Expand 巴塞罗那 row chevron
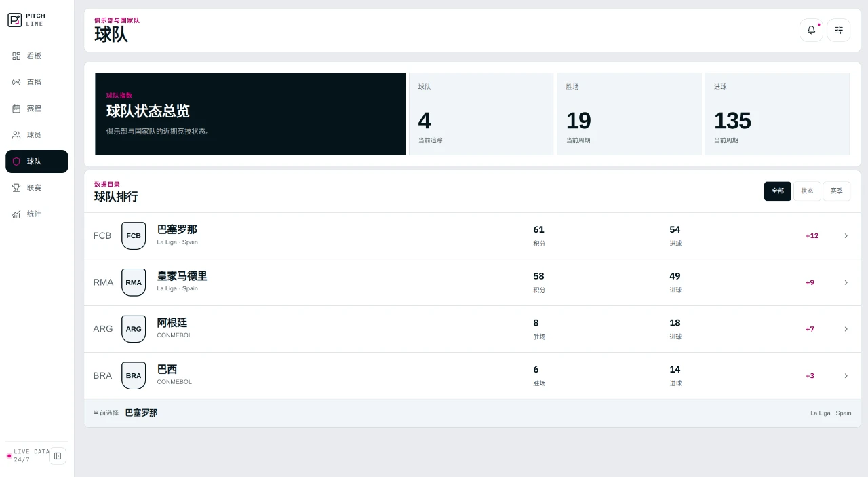 click(846, 236)
